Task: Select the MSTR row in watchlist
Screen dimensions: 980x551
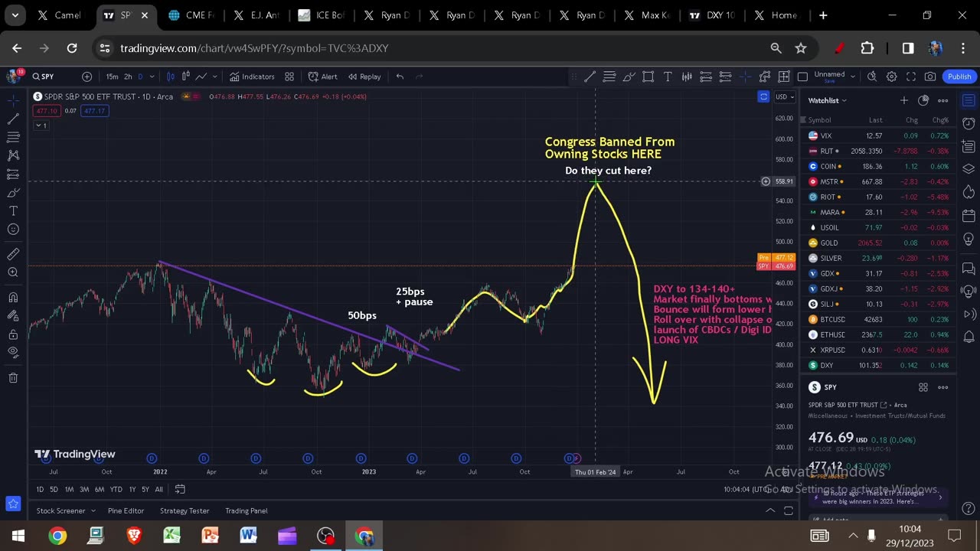Action: [879, 181]
